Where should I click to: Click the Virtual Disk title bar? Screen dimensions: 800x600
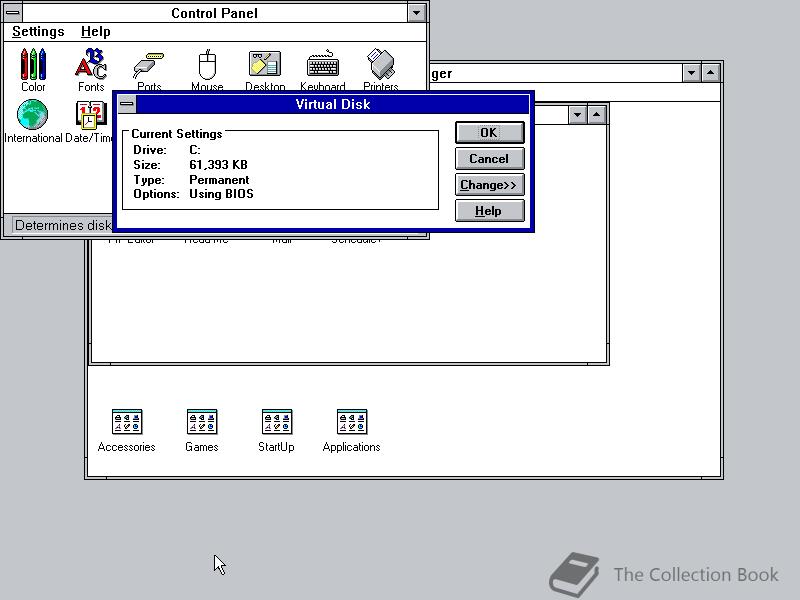333,105
